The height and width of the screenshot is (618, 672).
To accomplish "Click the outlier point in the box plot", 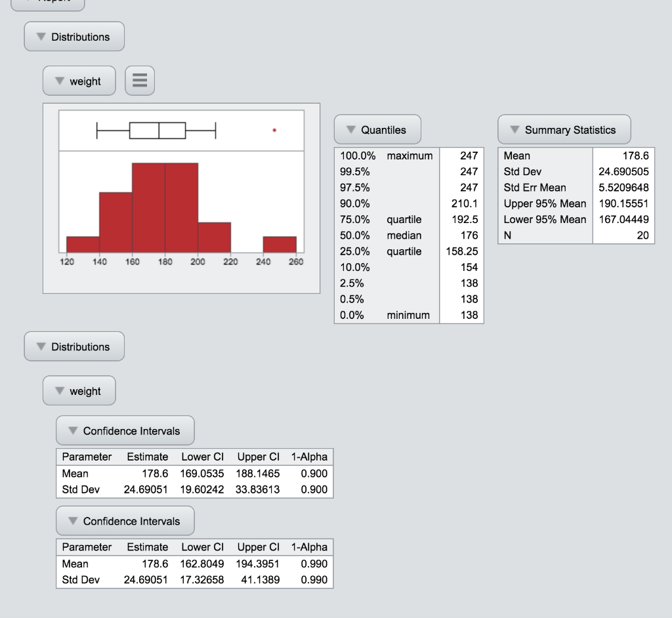I will point(274,131).
